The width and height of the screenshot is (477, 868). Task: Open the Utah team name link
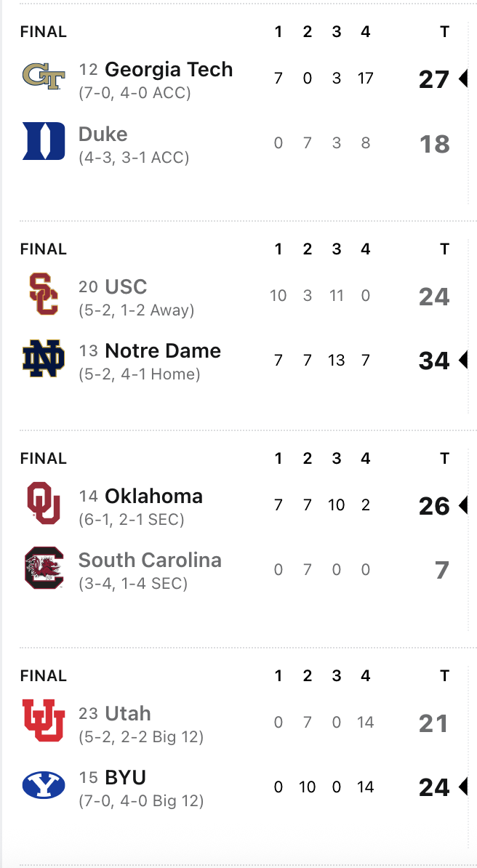click(x=128, y=713)
